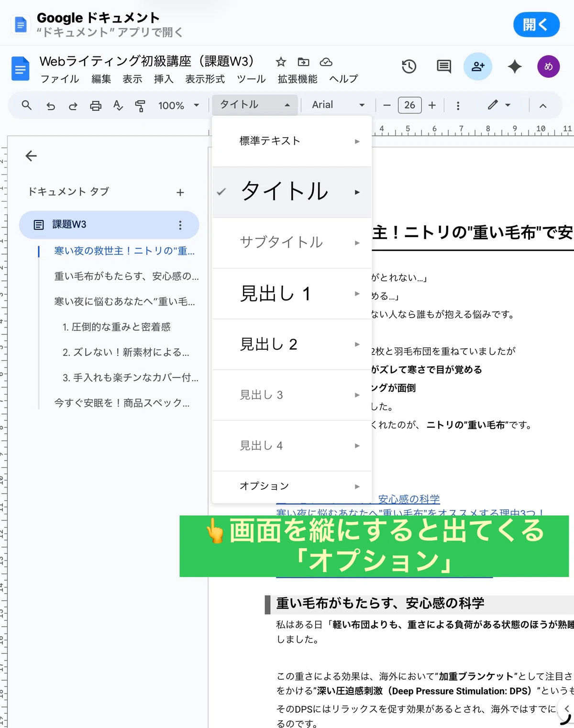Close the document tabs panel back arrow
574x728 pixels.
click(x=31, y=156)
